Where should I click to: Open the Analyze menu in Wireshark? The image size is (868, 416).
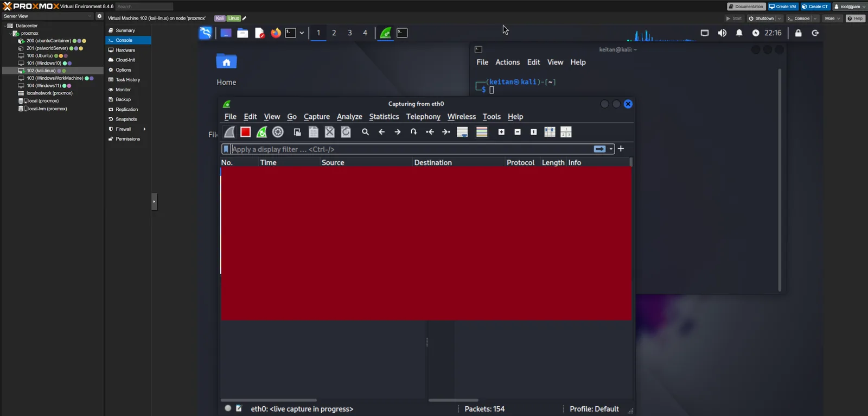[349, 117]
